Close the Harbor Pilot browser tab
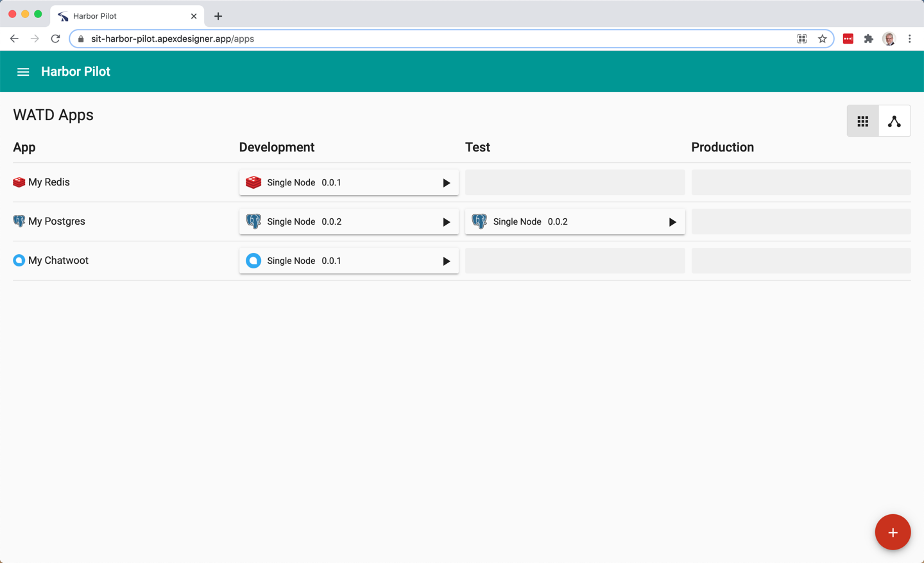 pos(194,16)
